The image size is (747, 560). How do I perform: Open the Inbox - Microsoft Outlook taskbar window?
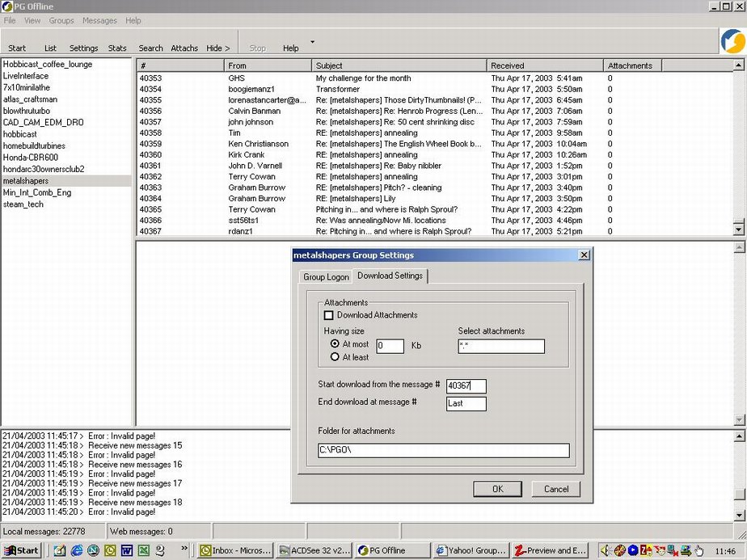[x=235, y=550]
